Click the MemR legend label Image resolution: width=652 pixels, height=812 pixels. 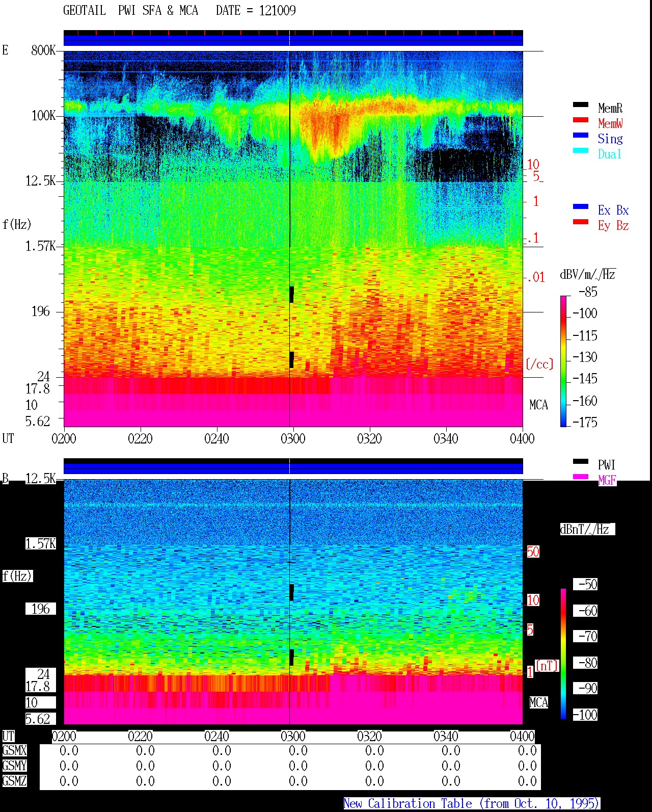tap(610, 108)
